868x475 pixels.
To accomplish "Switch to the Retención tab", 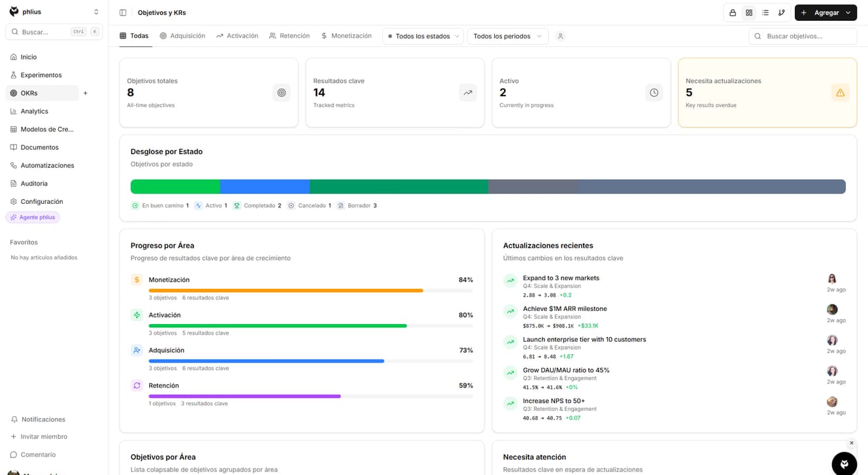I will coord(290,36).
